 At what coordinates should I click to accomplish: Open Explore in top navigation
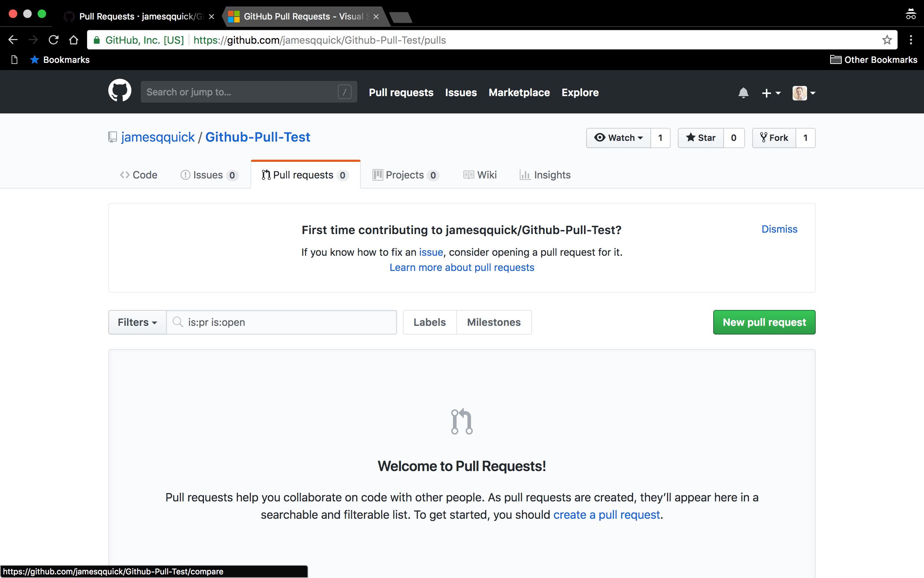[580, 92]
